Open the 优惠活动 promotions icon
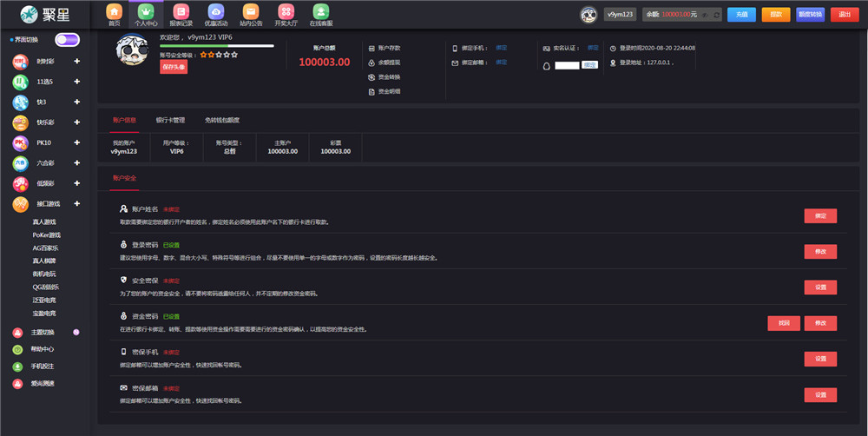868x436 pixels. click(216, 12)
